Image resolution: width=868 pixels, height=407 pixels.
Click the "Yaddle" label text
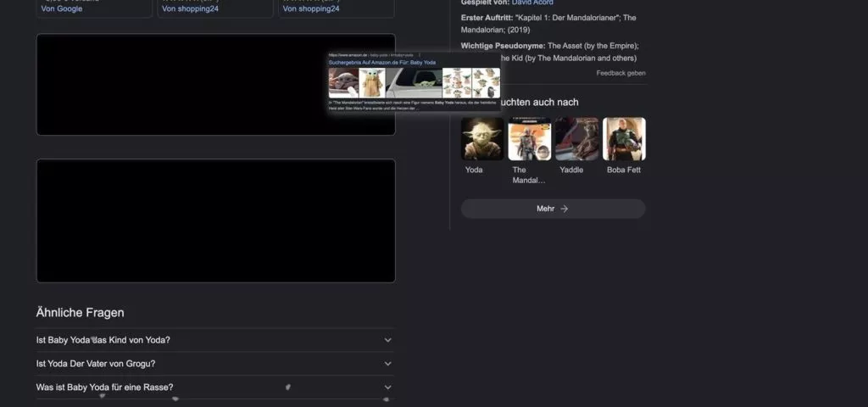571,170
